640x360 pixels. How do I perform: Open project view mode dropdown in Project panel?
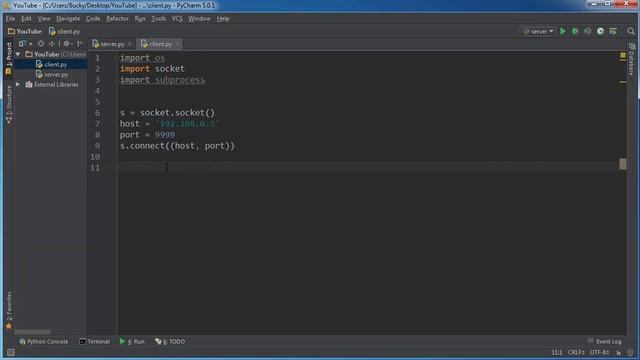(25, 44)
